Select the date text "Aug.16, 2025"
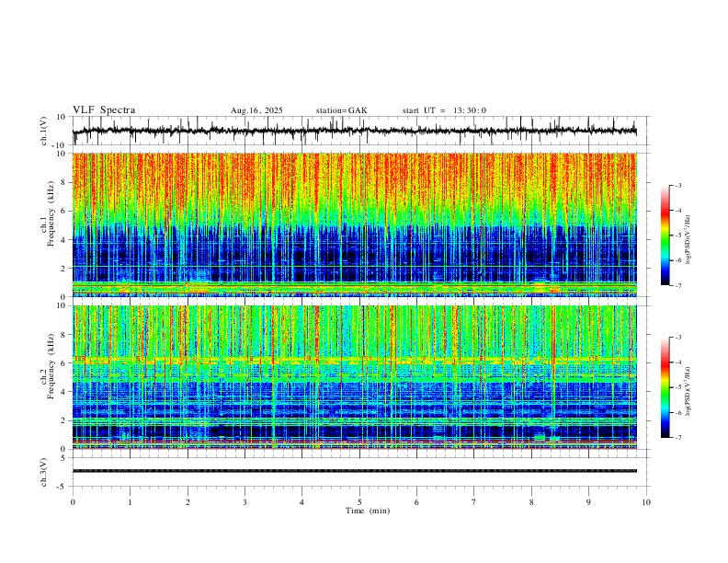 click(256, 110)
